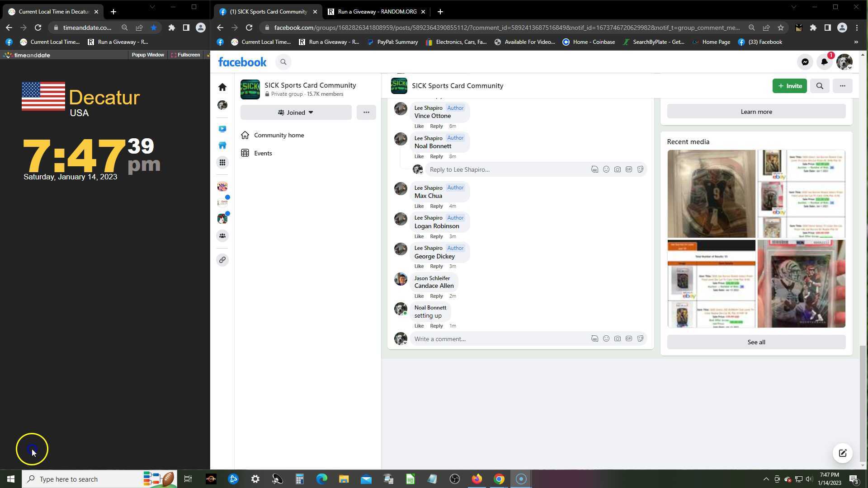Open Facebook Messenger icon

pyautogui.click(x=805, y=62)
